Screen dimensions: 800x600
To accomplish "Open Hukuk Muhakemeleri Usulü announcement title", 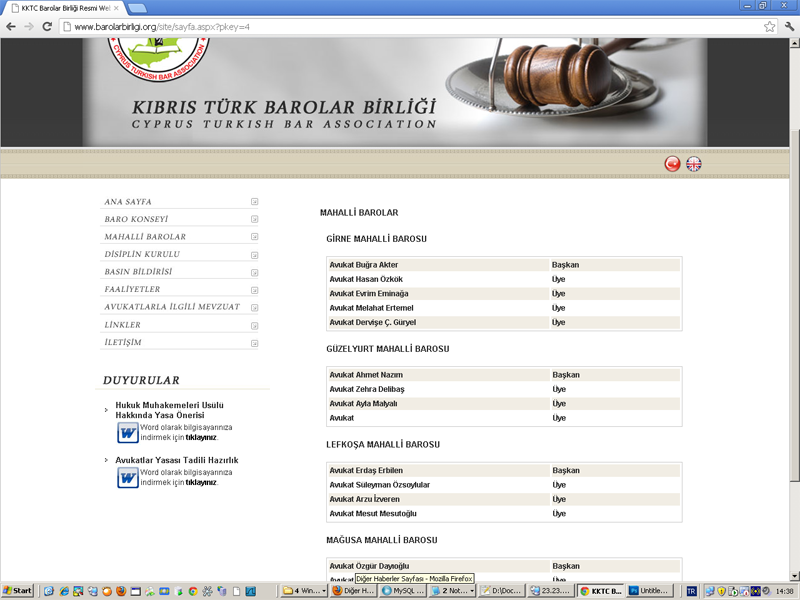I will [x=169, y=410].
